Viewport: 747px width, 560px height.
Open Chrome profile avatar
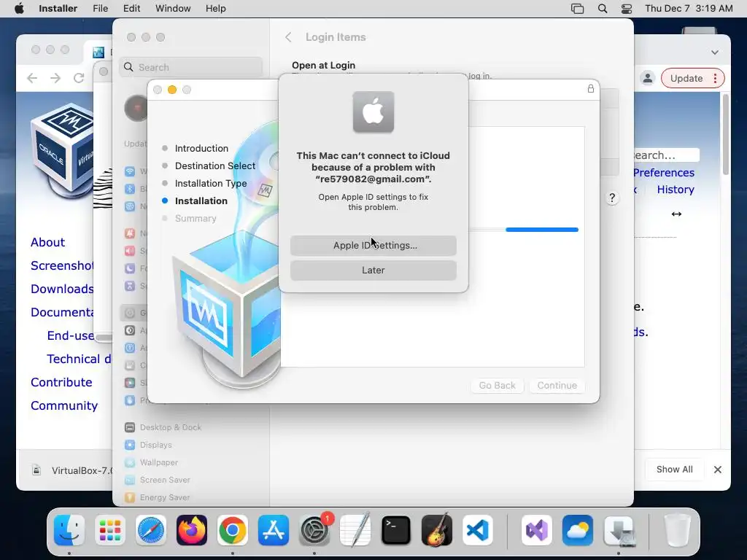click(x=648, y=79)
